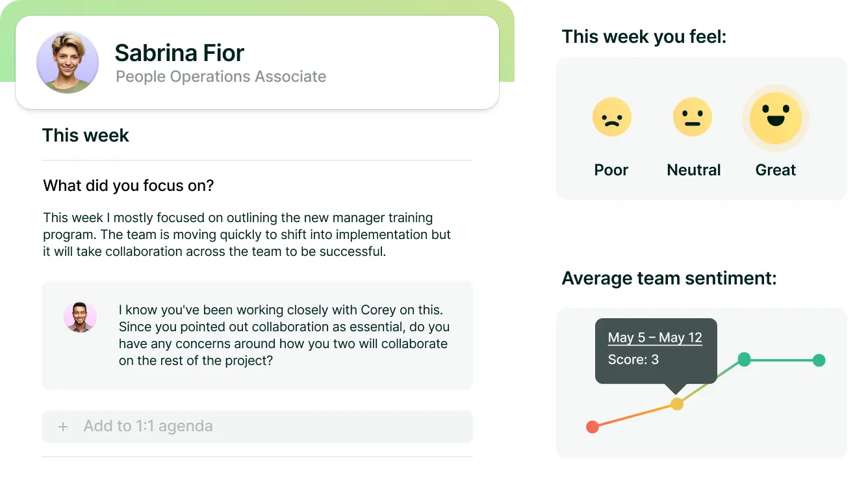Click the Add to 1:1 agenda field
This screenshot has width=868, height=478.
(257, 427)
